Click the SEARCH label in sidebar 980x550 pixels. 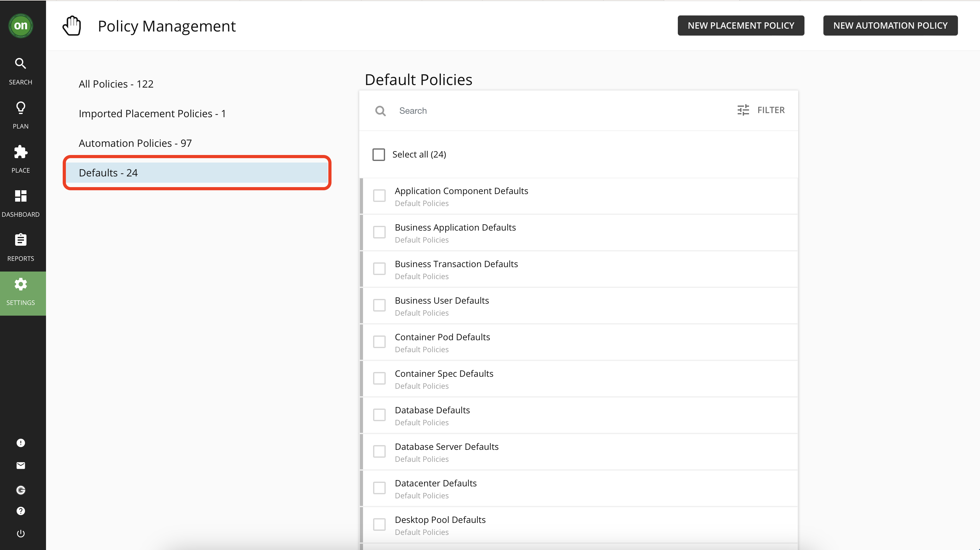20,82
